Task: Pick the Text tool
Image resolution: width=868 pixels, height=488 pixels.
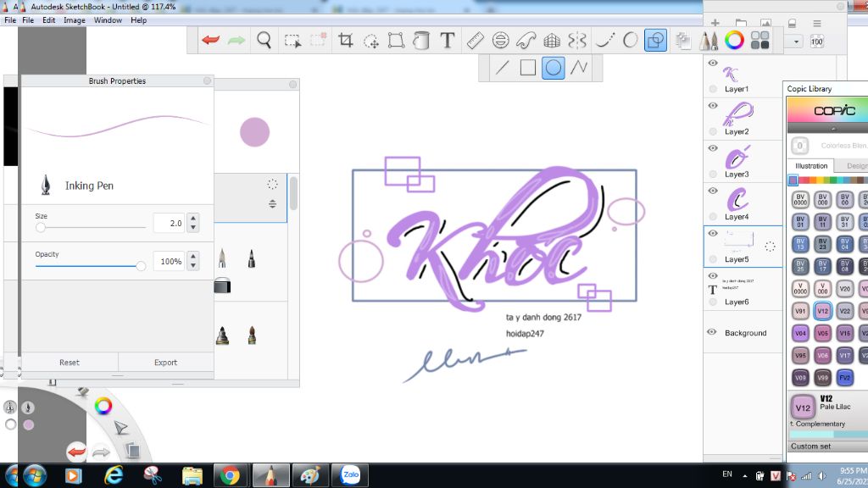Action: pos(448,40)
